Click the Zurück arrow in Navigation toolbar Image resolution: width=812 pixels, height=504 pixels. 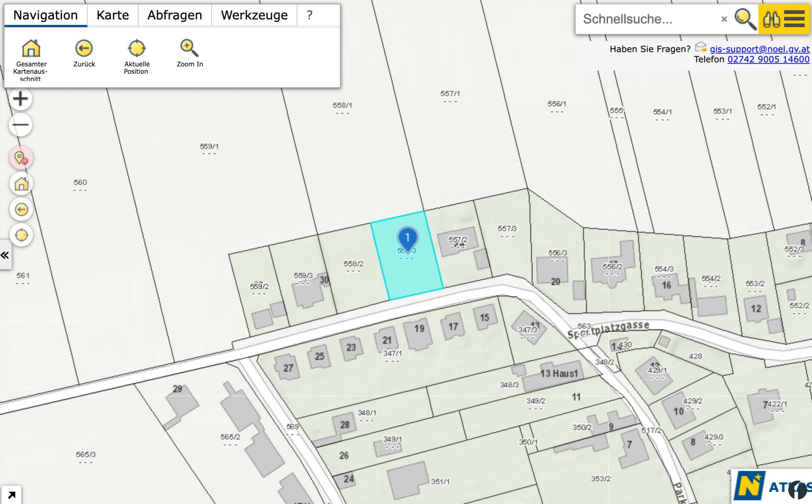(x=84, y=49)
